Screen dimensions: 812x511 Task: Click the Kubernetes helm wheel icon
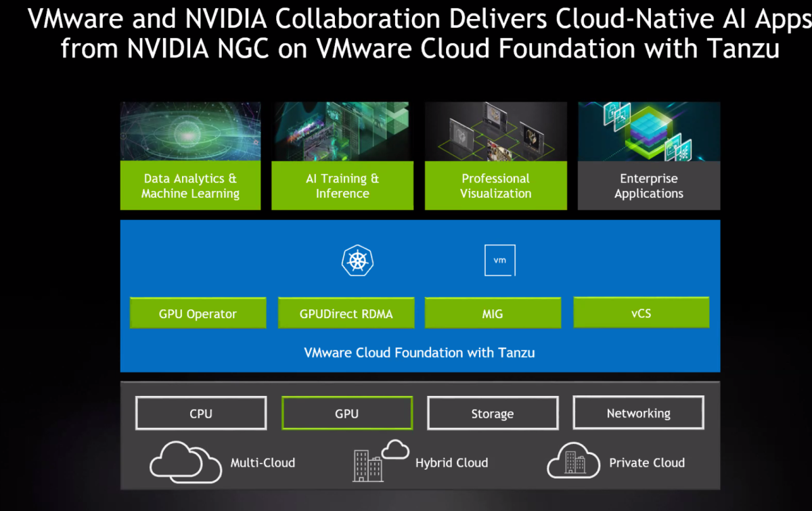[358, 261]
